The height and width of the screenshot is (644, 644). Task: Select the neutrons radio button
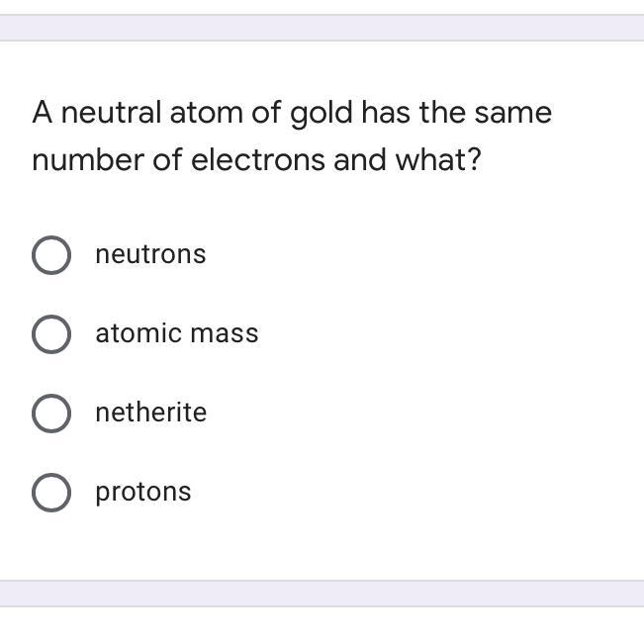click(51, 255)
